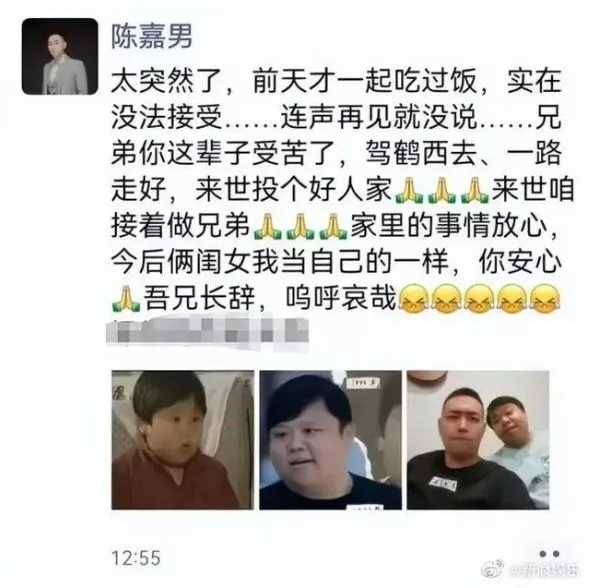
Task: Open the selfie photo with two men
Action: pyautogui.click(x=478, y=440)
